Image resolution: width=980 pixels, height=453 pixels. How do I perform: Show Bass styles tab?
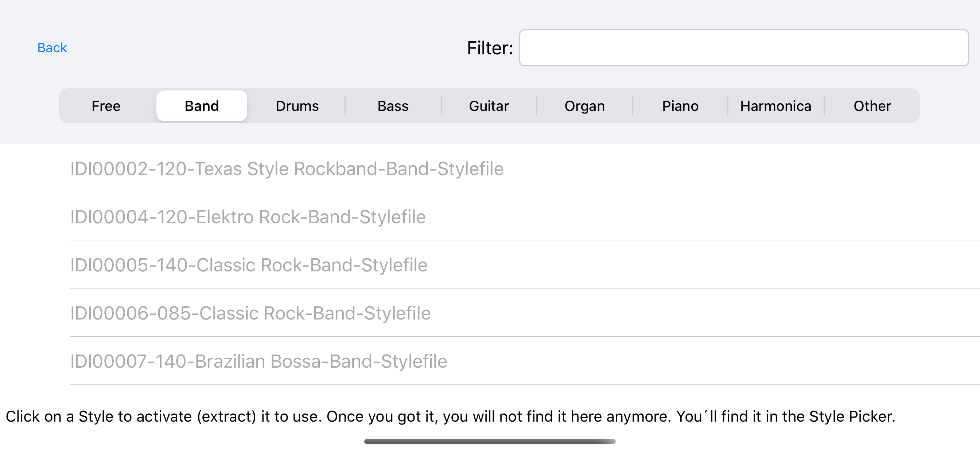click(x=393, y=106)
